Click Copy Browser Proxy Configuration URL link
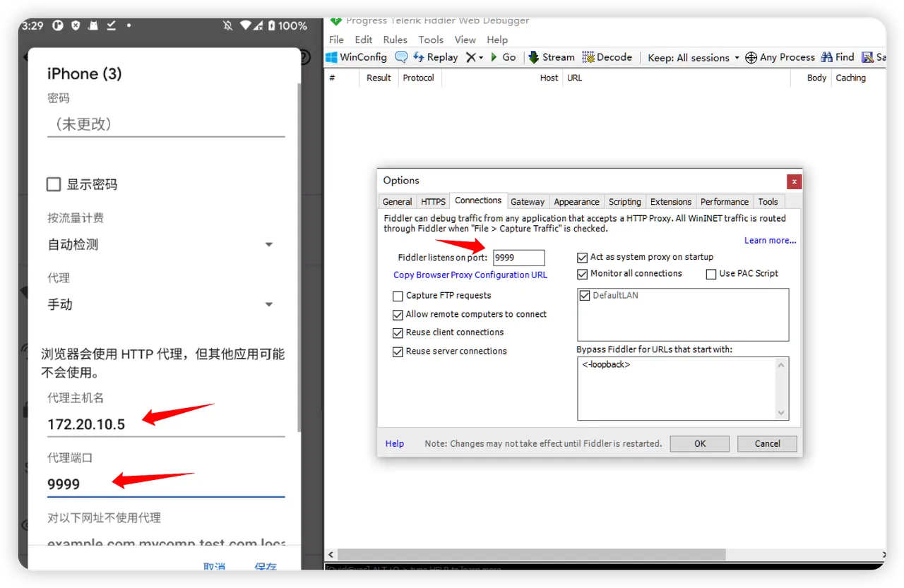 click(470, 275)
